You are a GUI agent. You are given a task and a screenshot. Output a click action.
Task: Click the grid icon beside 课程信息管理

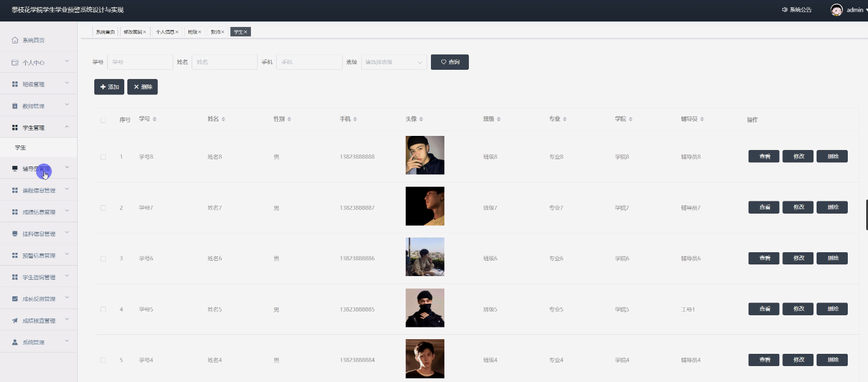tap(15, 190)
